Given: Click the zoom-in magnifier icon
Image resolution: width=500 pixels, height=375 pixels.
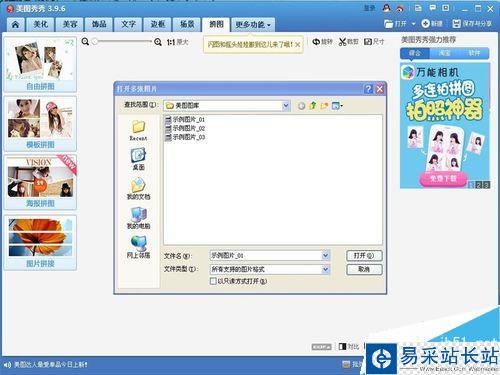Looking at the screenshot, I should click(158, 42).
